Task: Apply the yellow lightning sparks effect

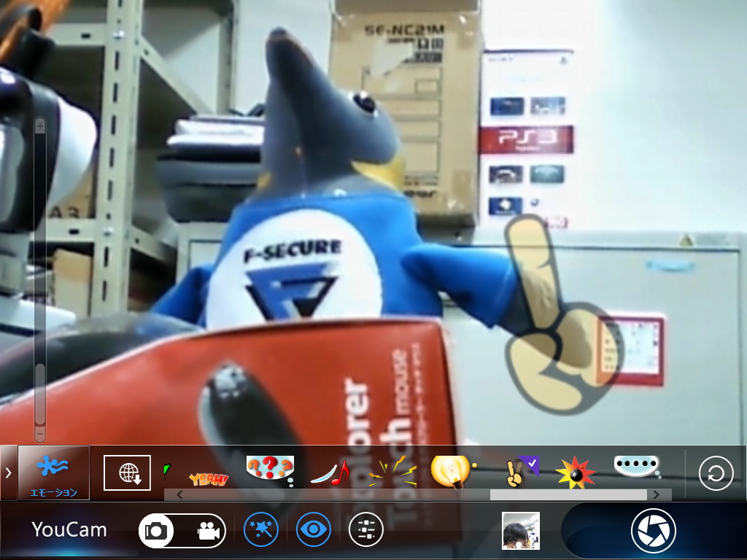Action: (392, 472)
